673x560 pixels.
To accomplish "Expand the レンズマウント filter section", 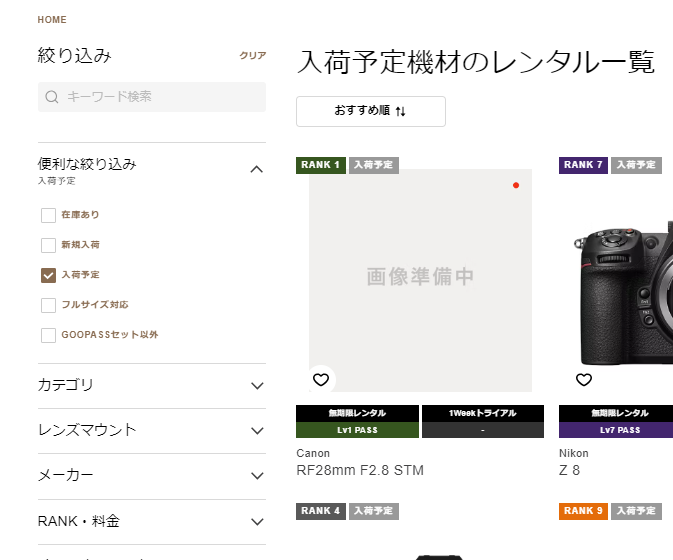I will pos(152,430).
